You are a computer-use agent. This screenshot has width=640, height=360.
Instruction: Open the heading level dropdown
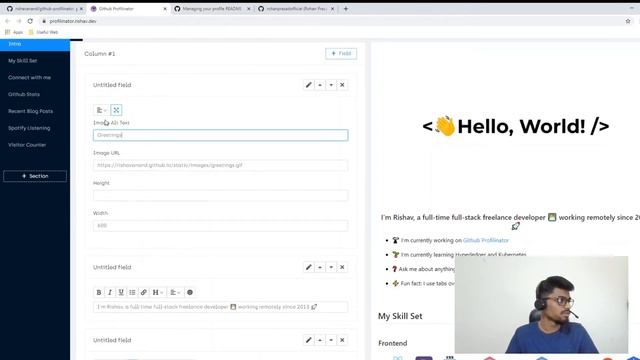click(158, 292)
